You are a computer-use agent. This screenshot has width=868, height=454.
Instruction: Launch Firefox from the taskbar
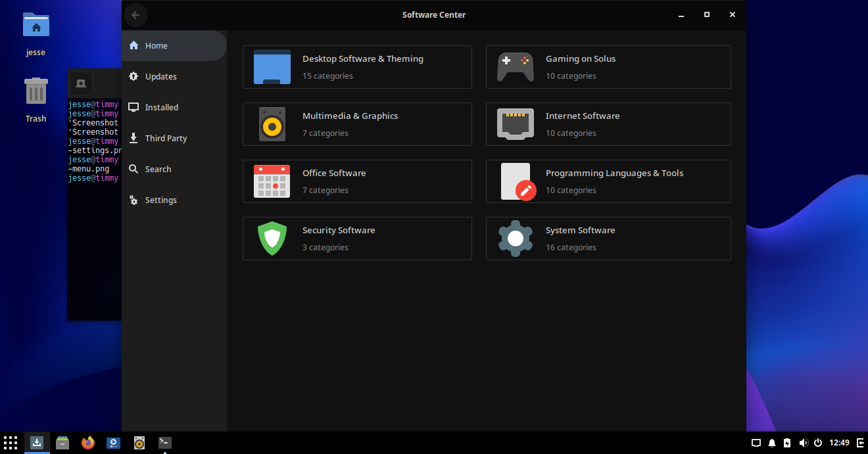pyautogui.click(x=88, y=443)
